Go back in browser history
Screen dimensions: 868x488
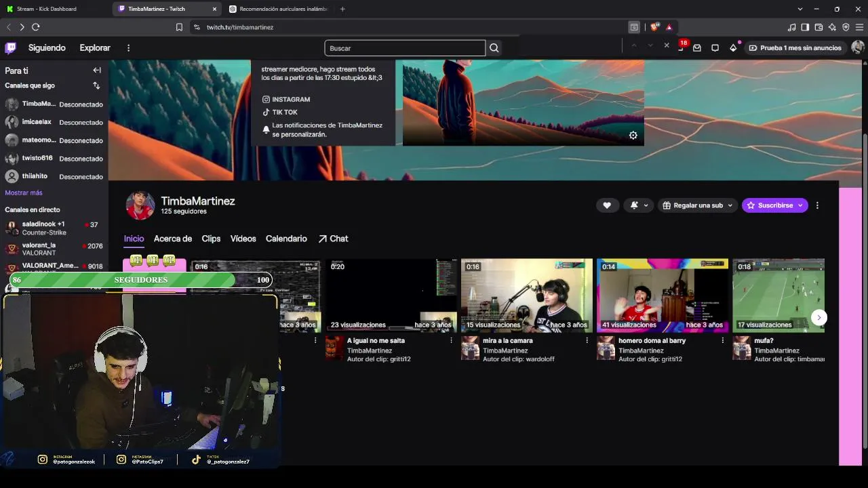coord(9,27)
